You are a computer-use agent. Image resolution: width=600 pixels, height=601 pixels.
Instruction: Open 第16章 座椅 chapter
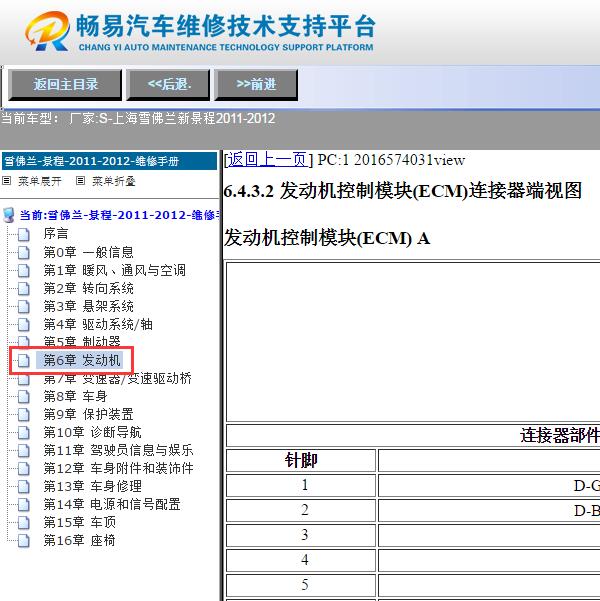(79, 540)
